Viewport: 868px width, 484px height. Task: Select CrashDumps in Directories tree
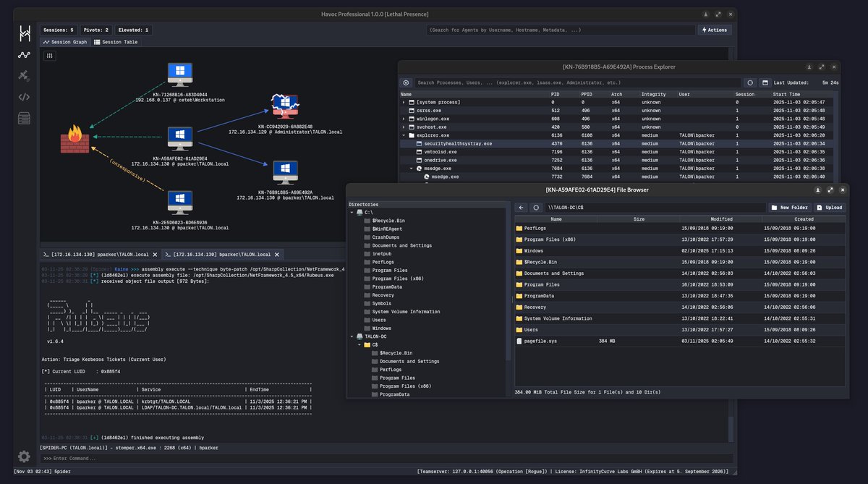386,237
